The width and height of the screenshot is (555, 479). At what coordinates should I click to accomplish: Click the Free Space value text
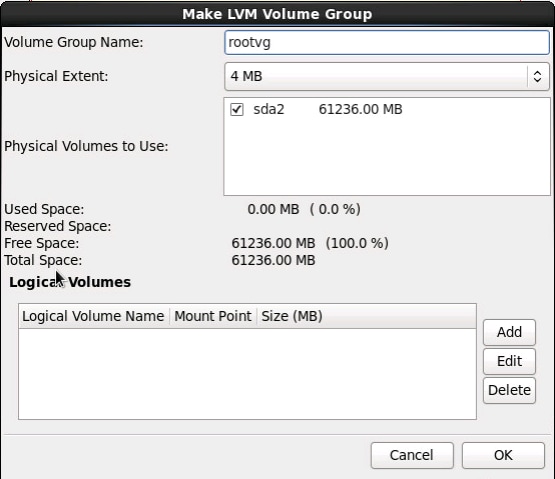pyautogui.click(x=310, y=243)
